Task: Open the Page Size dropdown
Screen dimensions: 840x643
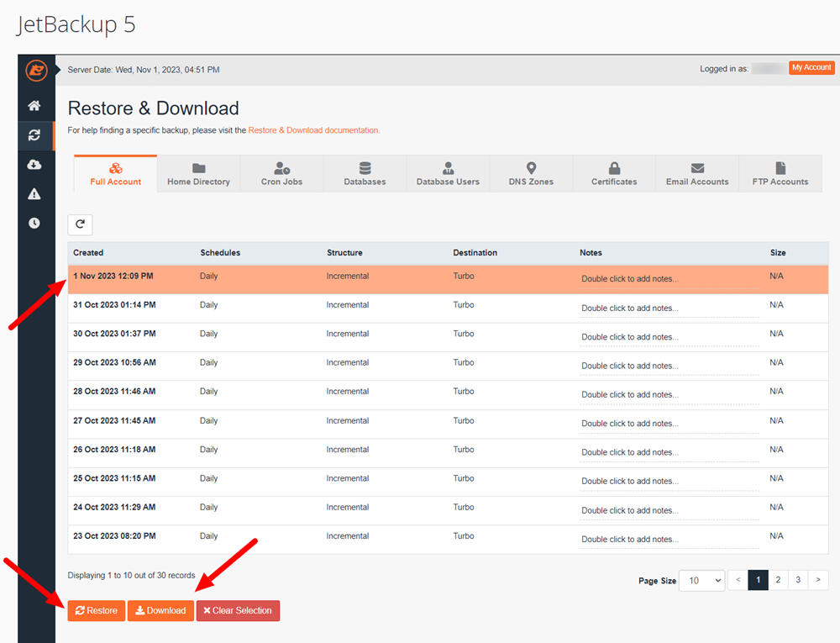Action: coord(702,580)
